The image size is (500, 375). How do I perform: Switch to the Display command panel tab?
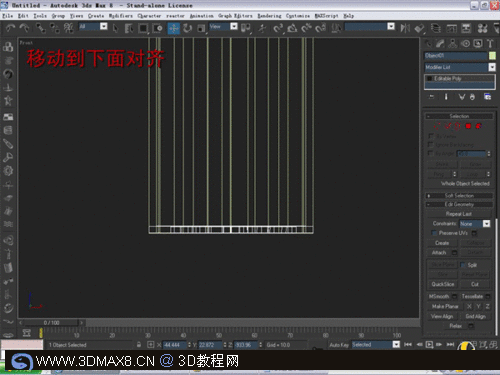click(x=478, y=43)
